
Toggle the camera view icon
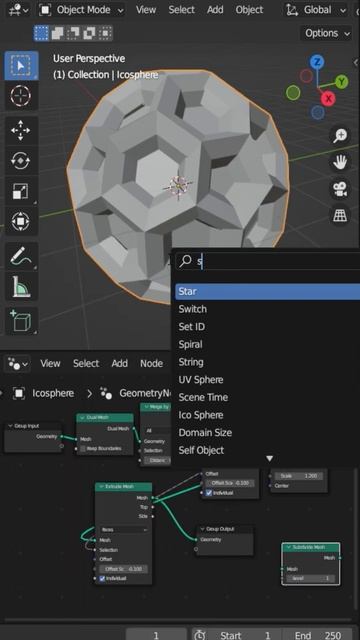340,189
